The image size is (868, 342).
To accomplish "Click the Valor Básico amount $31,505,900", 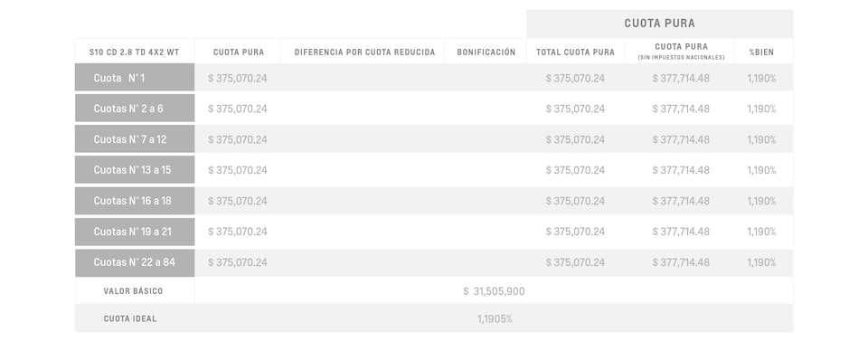I will tap(494, 291).
